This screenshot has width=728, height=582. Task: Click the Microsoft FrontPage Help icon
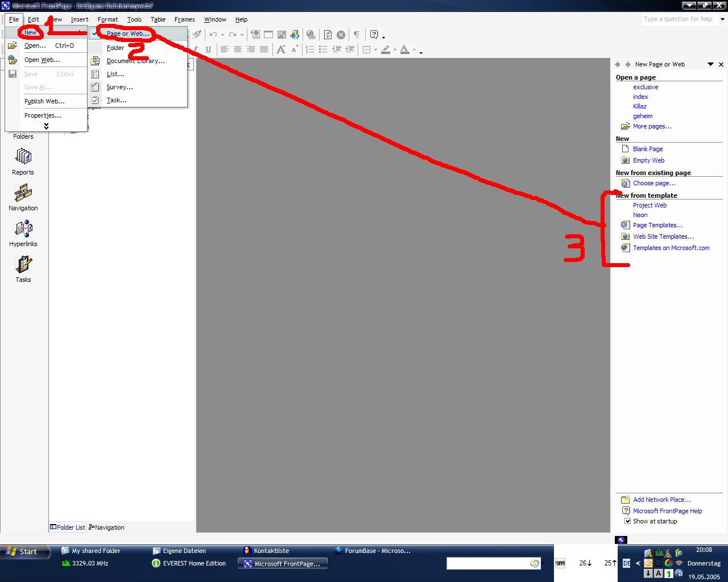[x=374, y=35]
